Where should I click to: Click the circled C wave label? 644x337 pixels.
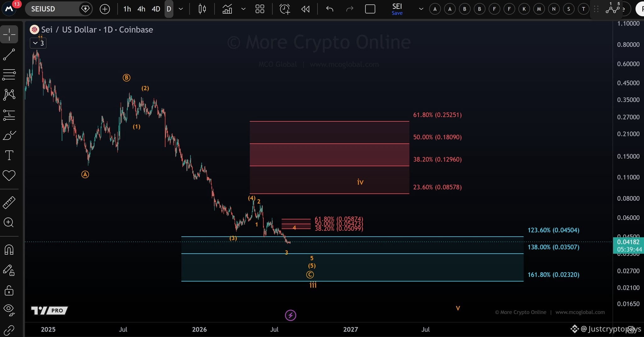coord(310,275)
